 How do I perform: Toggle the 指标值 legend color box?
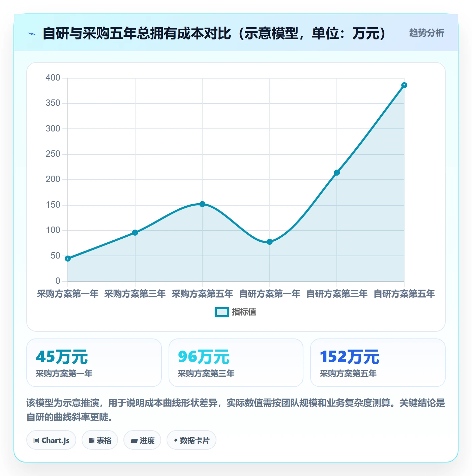pos(222,312)
